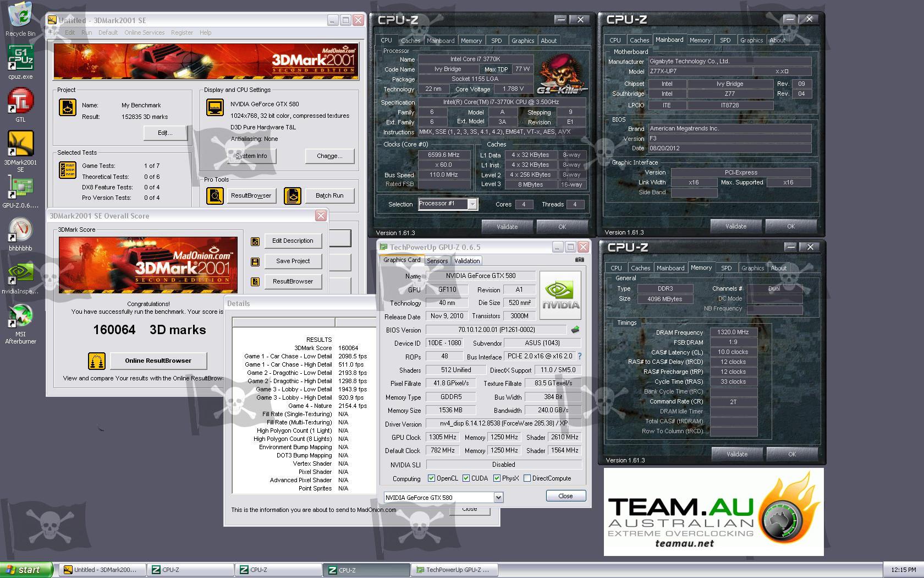Click the ResultBrowser magnifier icon in Pro Tools

point(215,195)
